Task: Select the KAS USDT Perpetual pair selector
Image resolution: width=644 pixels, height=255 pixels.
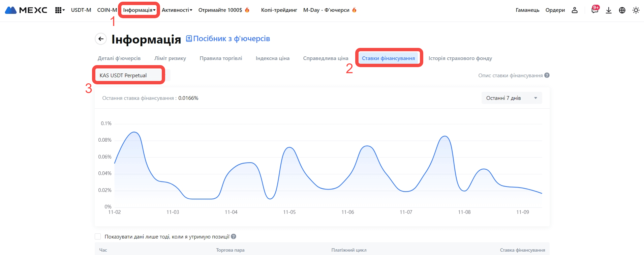Action: tap(129, 75)
